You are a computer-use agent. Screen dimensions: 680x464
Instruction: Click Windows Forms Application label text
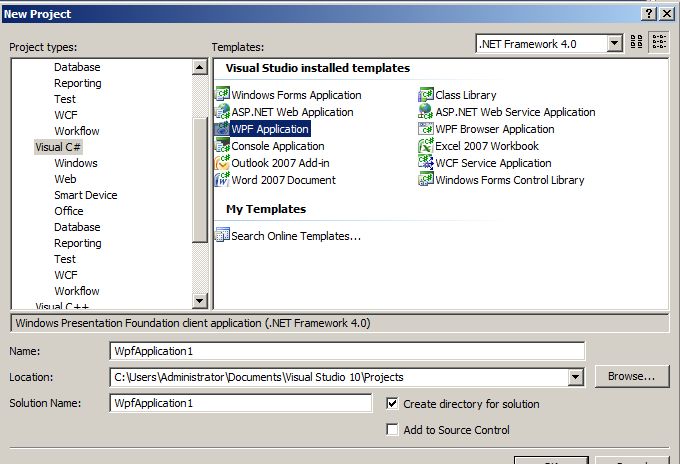point(296,95)
